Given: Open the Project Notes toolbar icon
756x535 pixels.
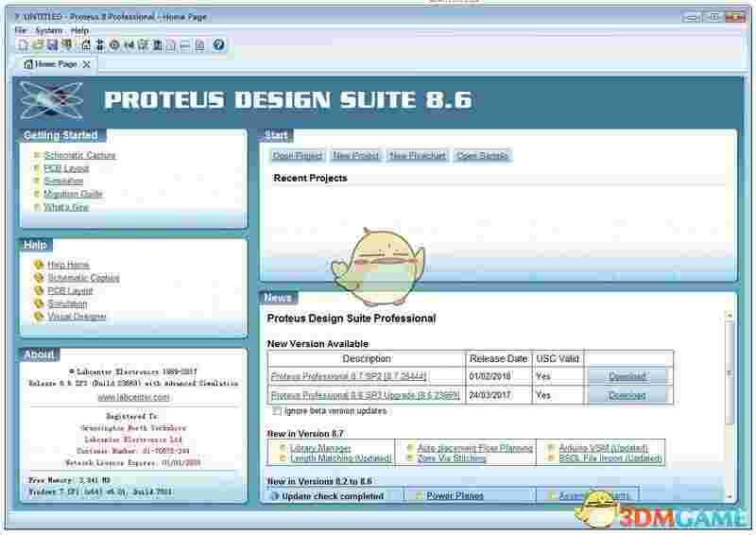Looking at the screenshot, I should click(x=199, y=44).
